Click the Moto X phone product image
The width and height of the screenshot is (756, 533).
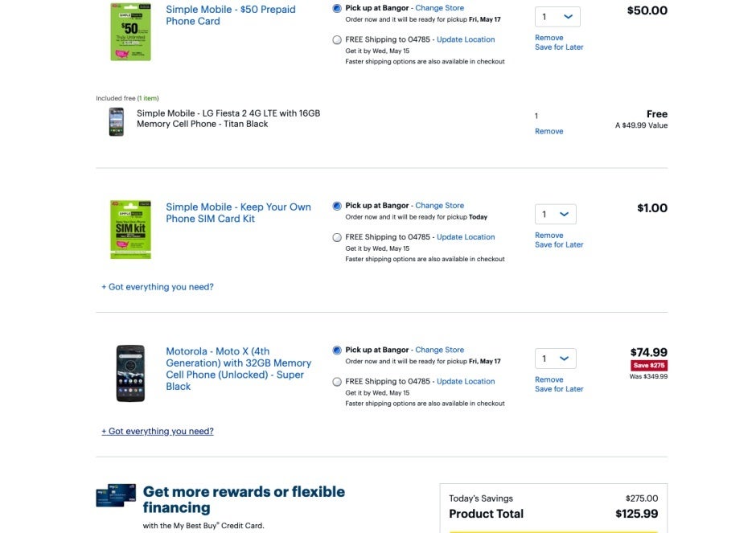coord(130,373)
